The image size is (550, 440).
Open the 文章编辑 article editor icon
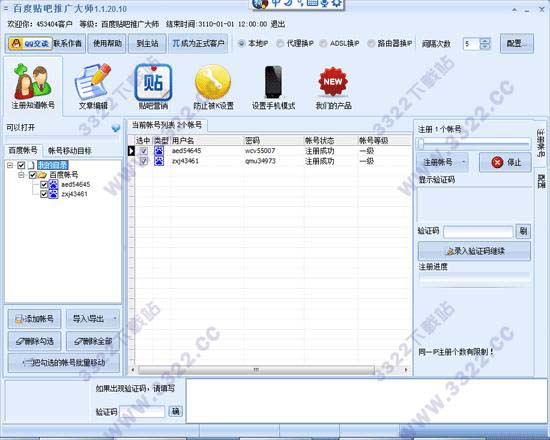(93, 86)
